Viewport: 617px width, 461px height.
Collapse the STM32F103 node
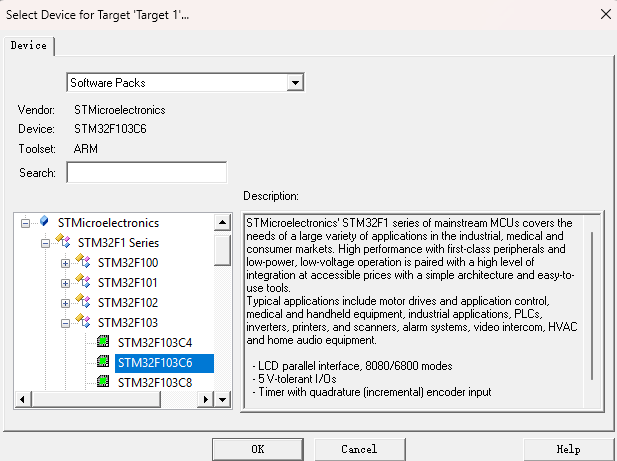pyautogui.click(x=65, y=324)
